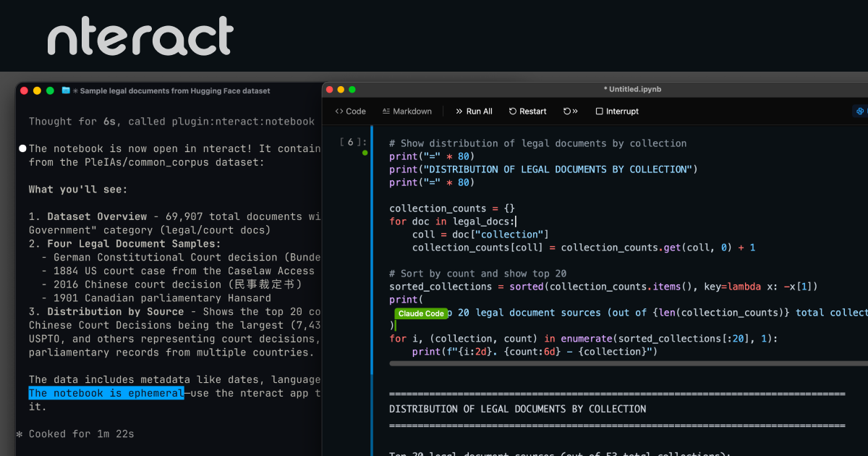The height and width of the screenshot is (456, 868).
Task: Click the 'Cooked for 1m 22s' status
Action: (x=82, y=434)
